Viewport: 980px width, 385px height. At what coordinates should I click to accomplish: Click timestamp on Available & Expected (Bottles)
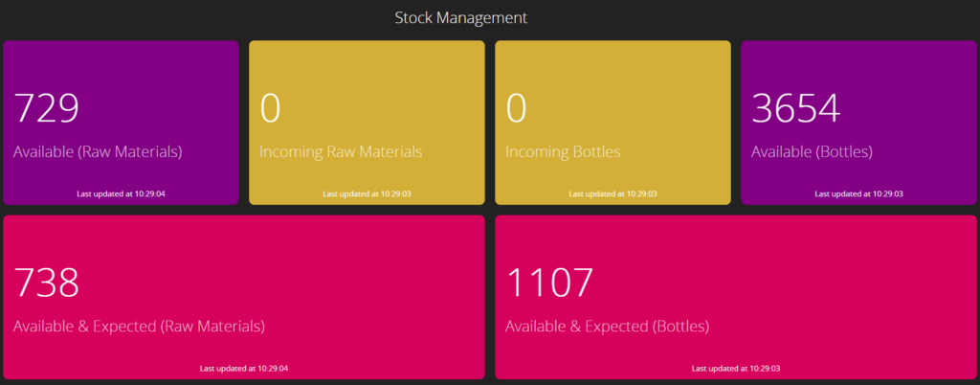(736, 369)
